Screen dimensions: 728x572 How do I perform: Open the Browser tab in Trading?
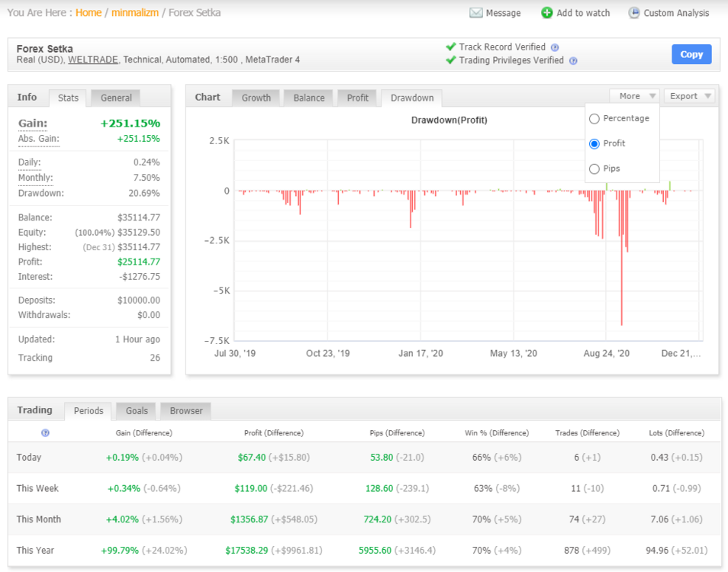(x=185, y=410)
